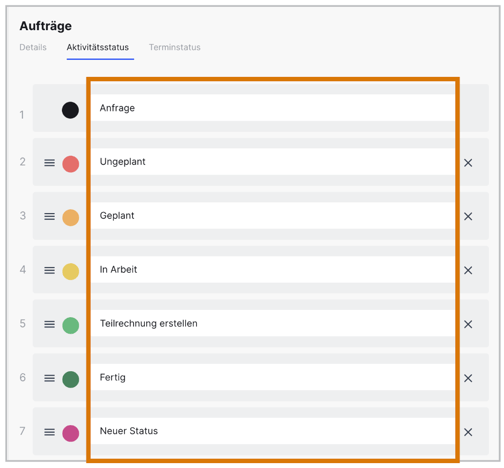Click the drag handle beside Teilrechnung erstellen
This screenshot has height=468, width=504.
(x=49, y=324)
